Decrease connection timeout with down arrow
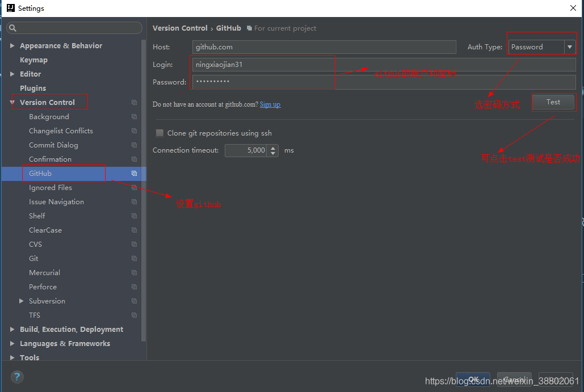584x392 pixels. [x=273, y=153]
